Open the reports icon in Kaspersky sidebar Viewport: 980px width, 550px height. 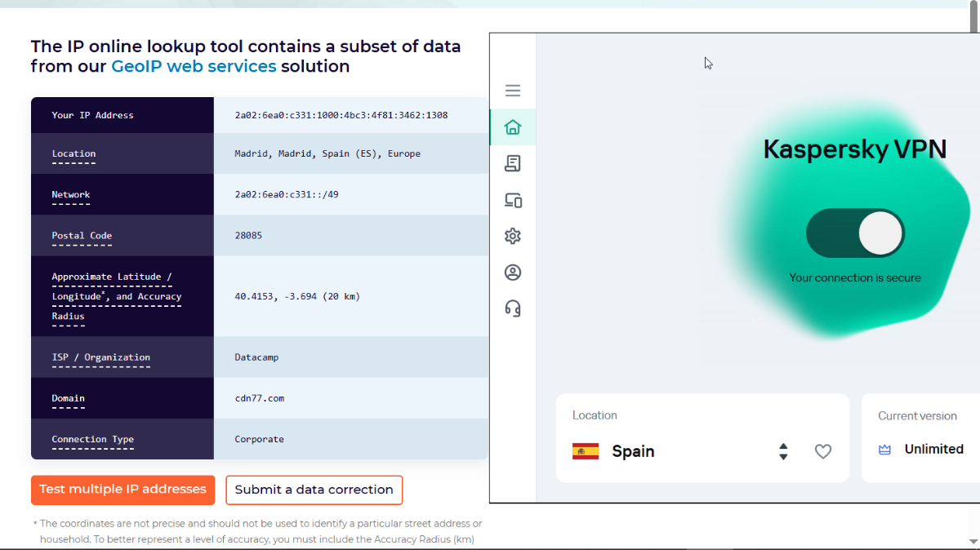tap(513, 163)
